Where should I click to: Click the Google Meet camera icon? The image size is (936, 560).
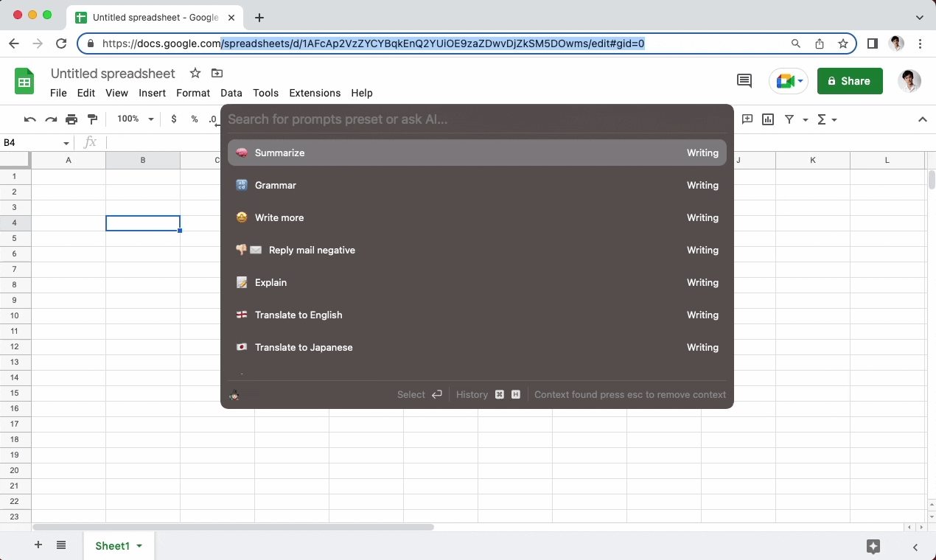[x=784, y=81]
